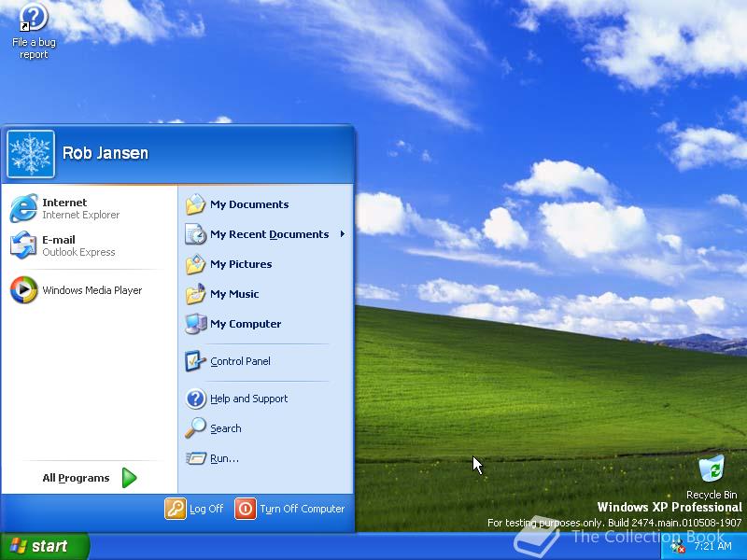The width and height of the screenshot is (747, 560).
Task: Open the Run... label
Action: click(x=224, y=458)
